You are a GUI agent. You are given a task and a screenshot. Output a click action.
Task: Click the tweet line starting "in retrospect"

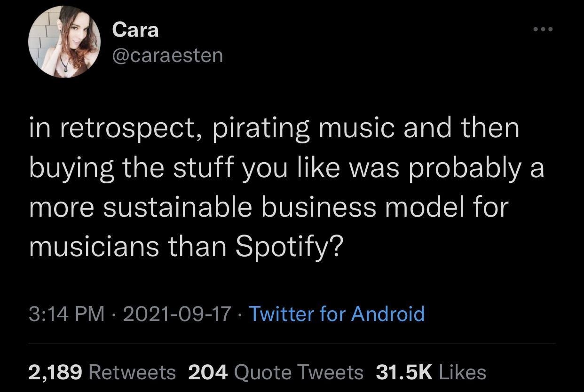274,129
